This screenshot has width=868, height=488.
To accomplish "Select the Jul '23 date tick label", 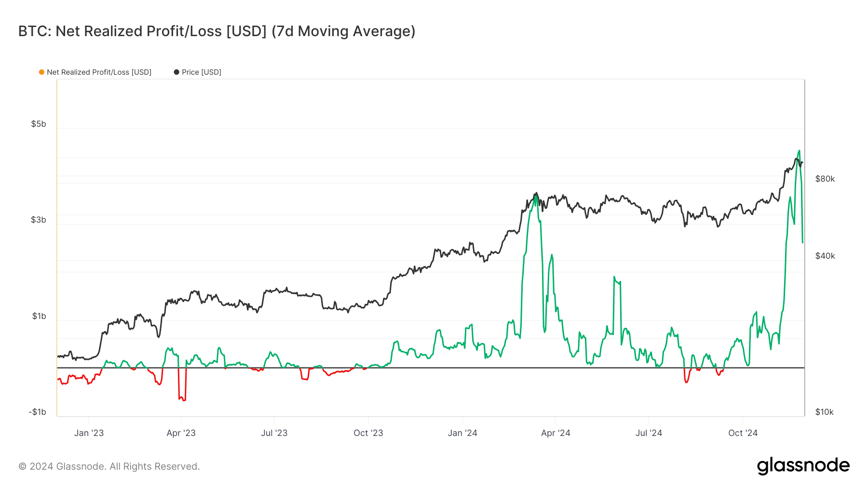I will point(274,433).
